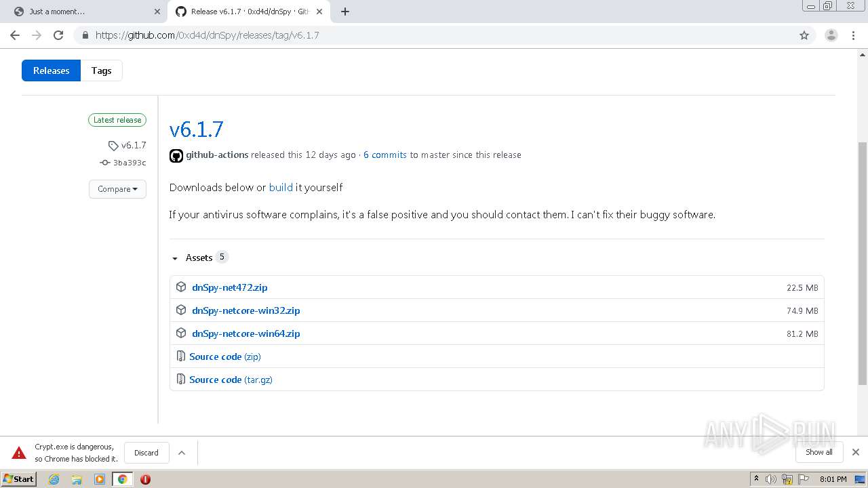This screenshot has width=868, height=488.
Task: Expand download options chevron for Crypt.exe
Action: tap(182, 453)
